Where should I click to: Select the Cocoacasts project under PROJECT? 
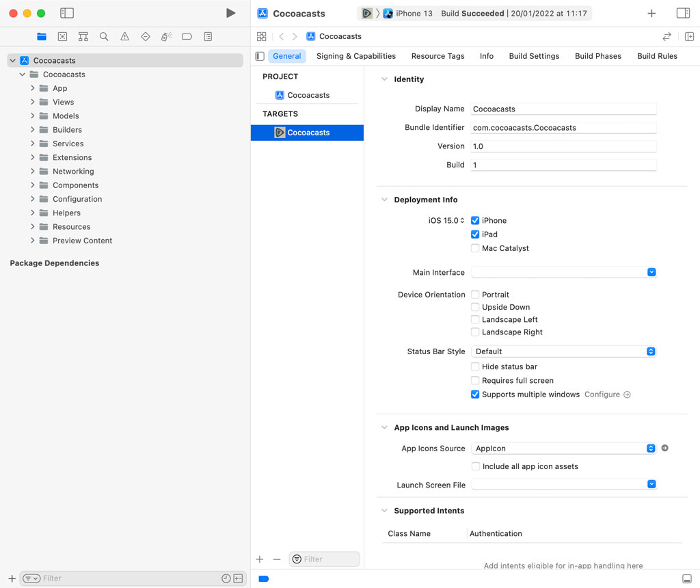(308, 95)
